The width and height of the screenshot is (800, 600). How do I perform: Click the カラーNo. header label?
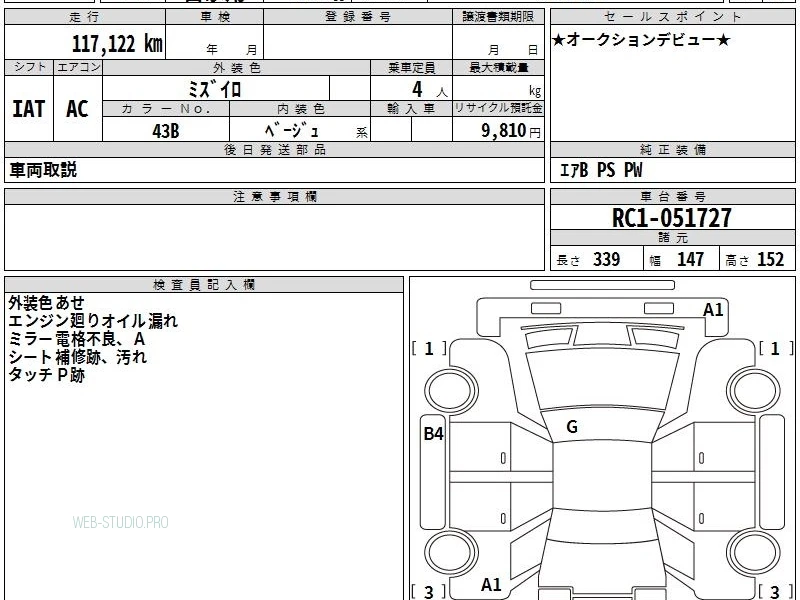[x=166, y=109]
